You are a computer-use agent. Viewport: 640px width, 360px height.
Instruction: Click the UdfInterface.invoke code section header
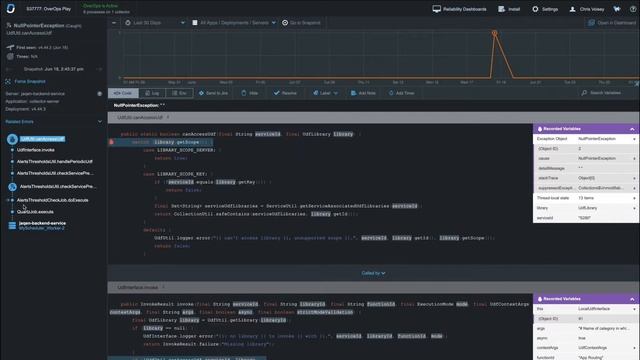point(320,287)
